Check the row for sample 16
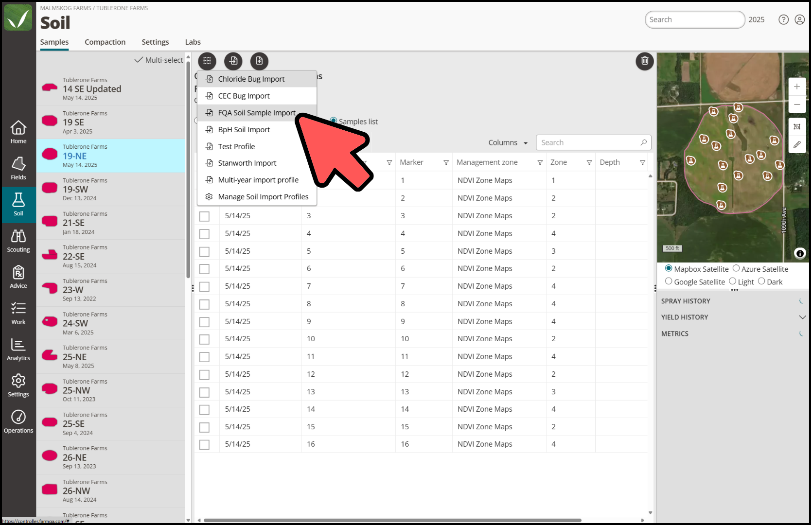 click(204, 445)
